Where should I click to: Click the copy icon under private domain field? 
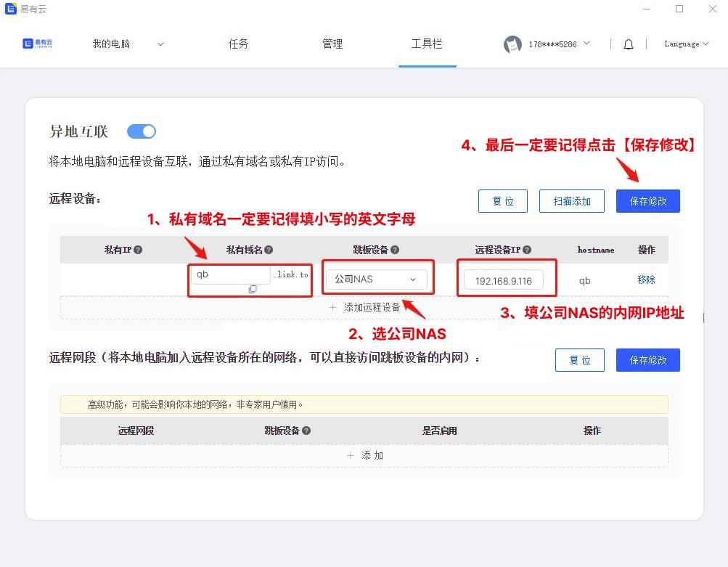(253, 290)
